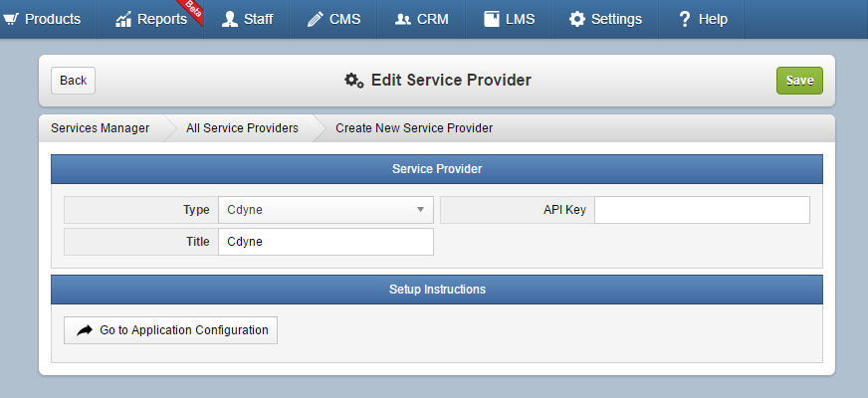Click the gears icon beside Edit Service Provider

pos(354,81)
